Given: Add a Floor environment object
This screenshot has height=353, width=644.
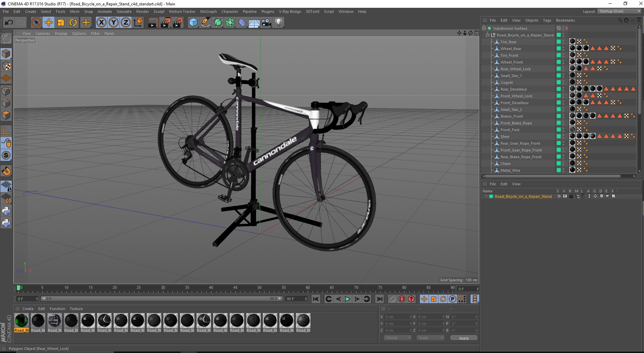Looking at the screenshot, I should coord(254,23).
